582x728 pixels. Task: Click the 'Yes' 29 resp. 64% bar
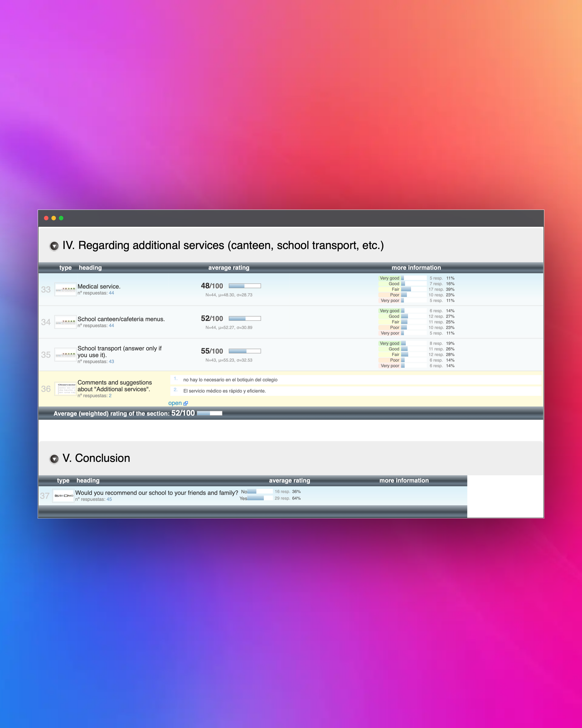point(260,498)
